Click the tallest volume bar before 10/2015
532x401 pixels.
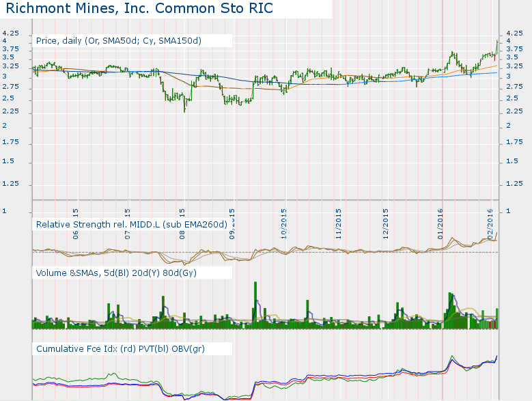tap(255, 305)
